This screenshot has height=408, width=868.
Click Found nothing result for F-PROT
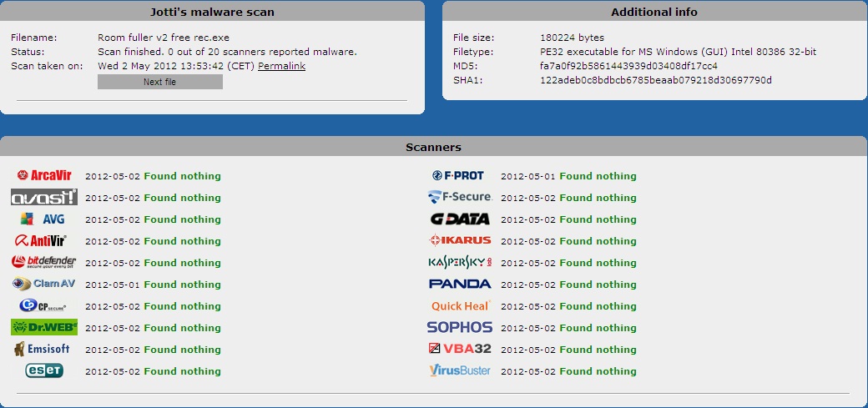[598, 176]
